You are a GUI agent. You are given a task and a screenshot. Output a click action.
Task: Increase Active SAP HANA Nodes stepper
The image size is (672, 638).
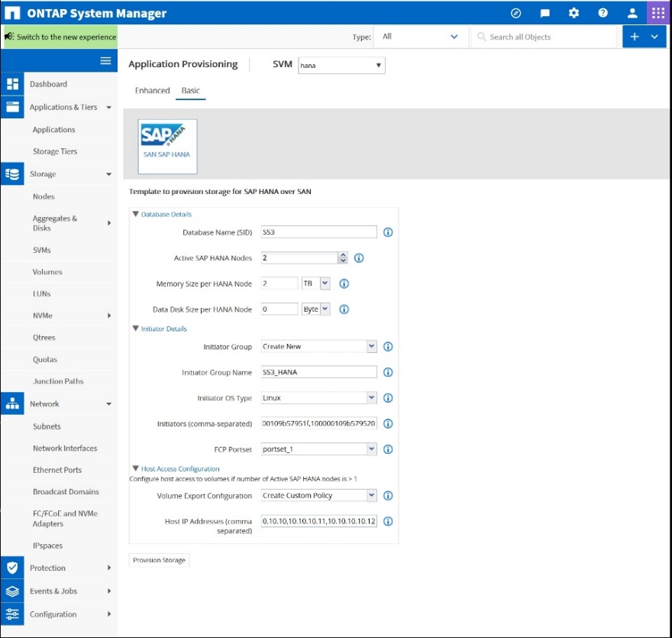[343, 255]
